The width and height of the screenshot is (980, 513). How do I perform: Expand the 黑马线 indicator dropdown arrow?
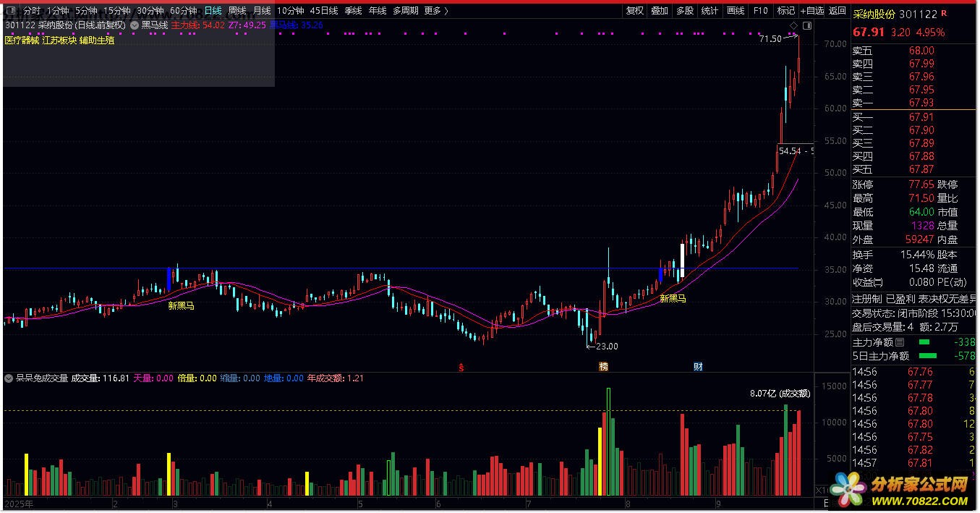tap(134, 25)
